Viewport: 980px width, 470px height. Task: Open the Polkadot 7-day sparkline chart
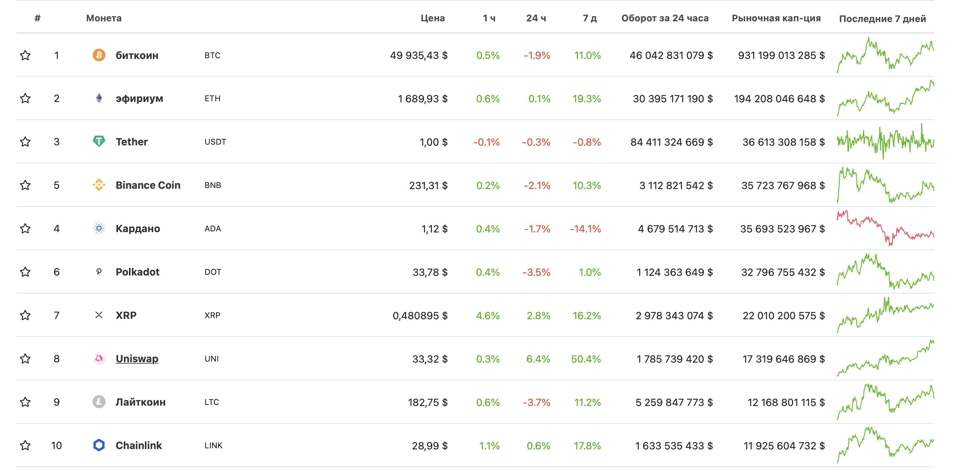pos(885,272)
